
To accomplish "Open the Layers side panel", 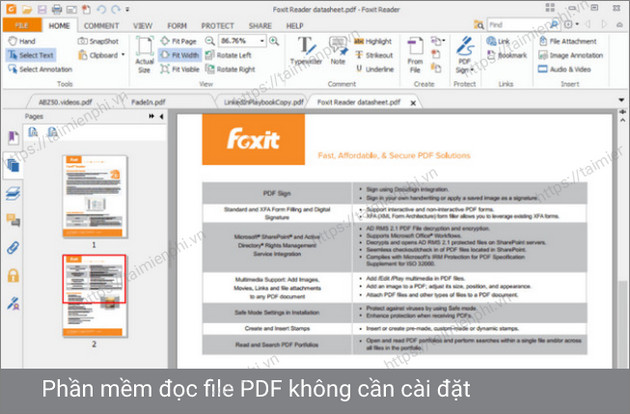I will (x=13, y=193).
